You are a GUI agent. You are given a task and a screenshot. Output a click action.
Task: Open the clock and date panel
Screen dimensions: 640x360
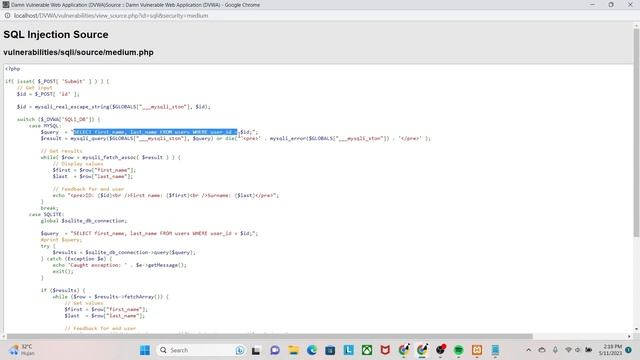point(610,350)
